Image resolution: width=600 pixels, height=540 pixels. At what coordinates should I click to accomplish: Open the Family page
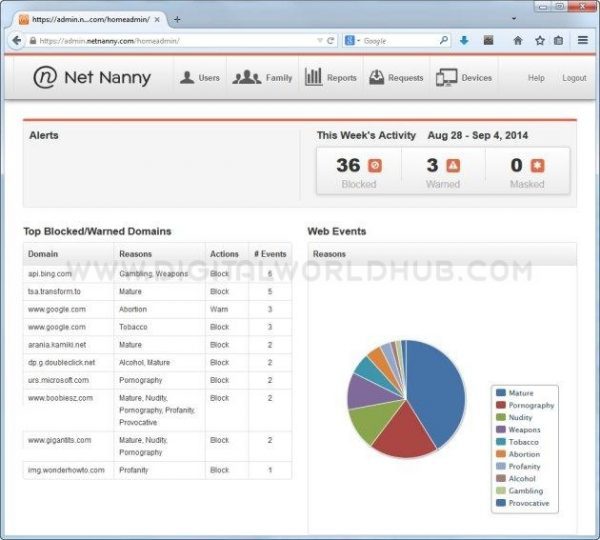[x=262, y=78]
